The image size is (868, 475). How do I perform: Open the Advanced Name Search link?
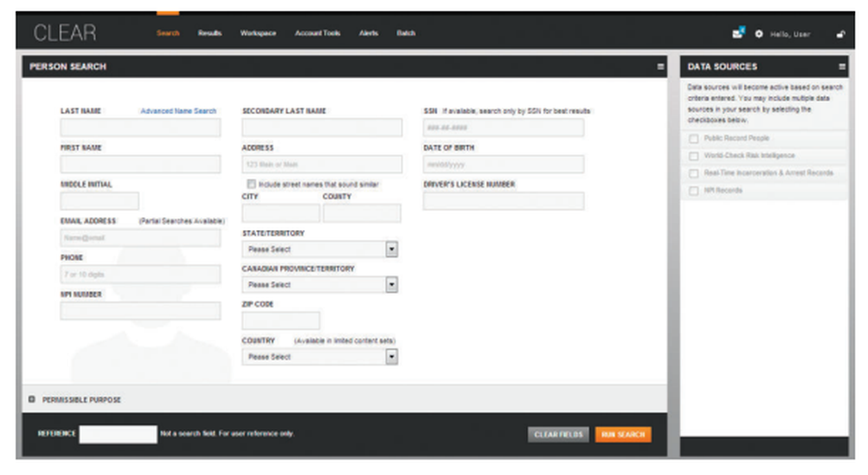pos(178,111)
